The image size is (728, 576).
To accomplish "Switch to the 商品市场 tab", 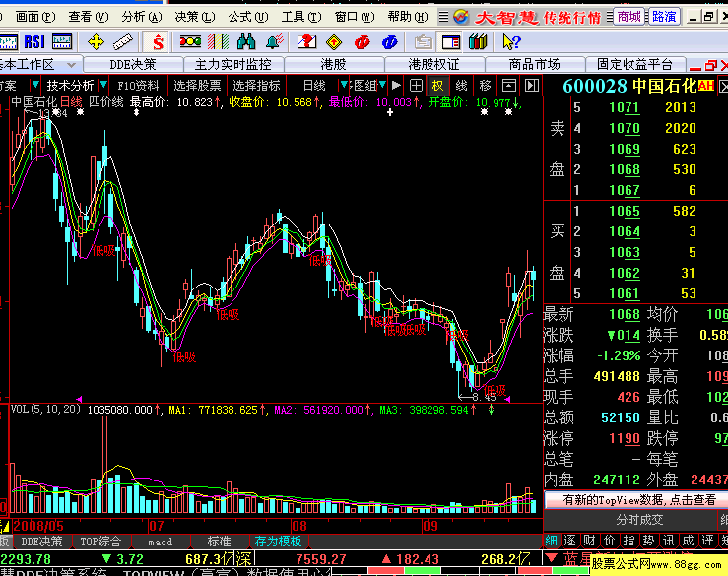I will click(534, 65).
